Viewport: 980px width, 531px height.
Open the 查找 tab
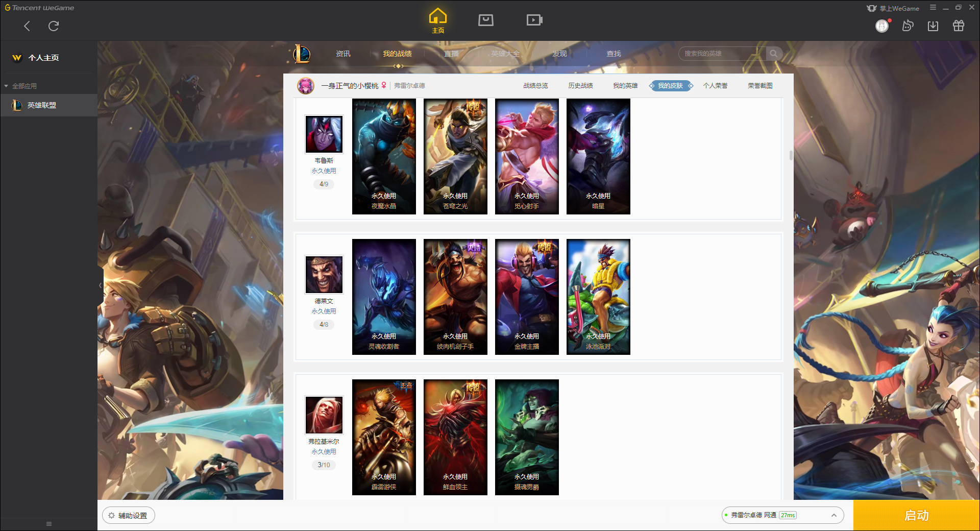[x=614, y=54]
